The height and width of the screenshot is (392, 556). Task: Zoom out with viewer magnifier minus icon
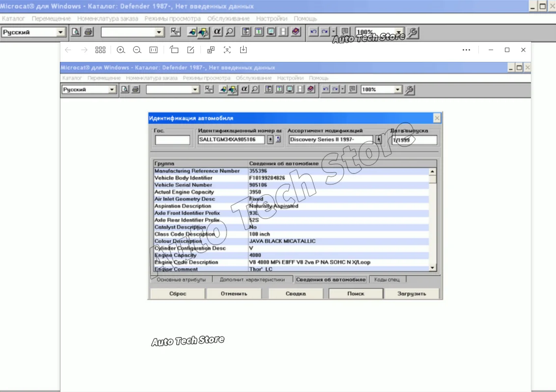point(137,50)
